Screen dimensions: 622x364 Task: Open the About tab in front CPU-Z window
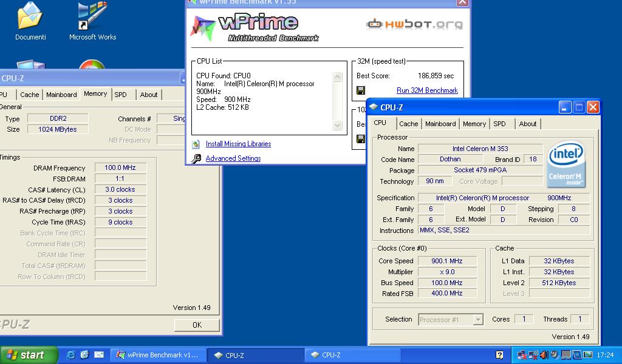click(528, 124)
